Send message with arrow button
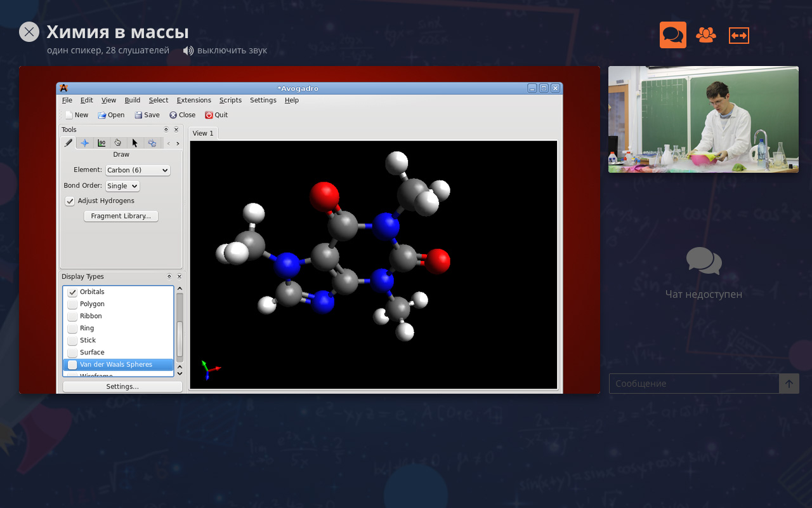 coord(789,384)
